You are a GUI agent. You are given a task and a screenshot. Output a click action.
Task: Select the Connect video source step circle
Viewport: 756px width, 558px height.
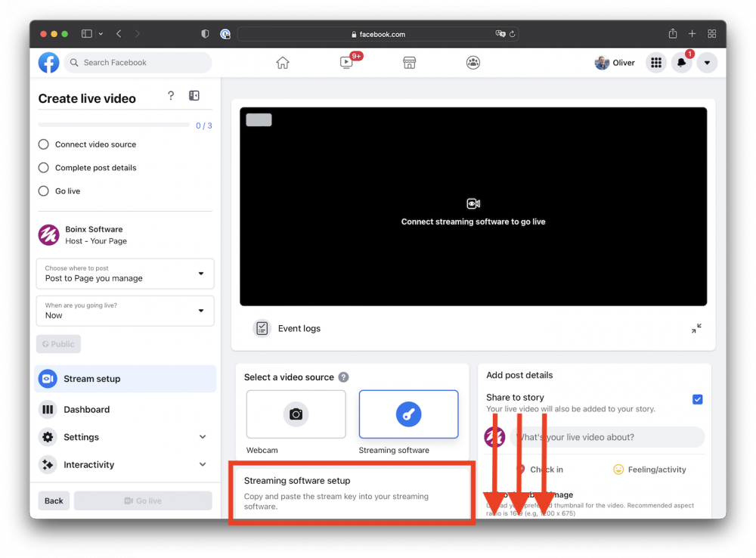(43, 144)
